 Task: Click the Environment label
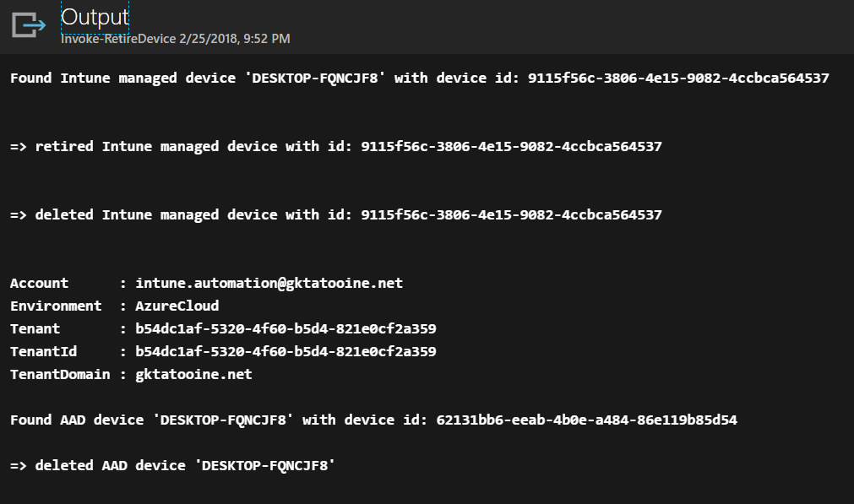click(56, 306)
